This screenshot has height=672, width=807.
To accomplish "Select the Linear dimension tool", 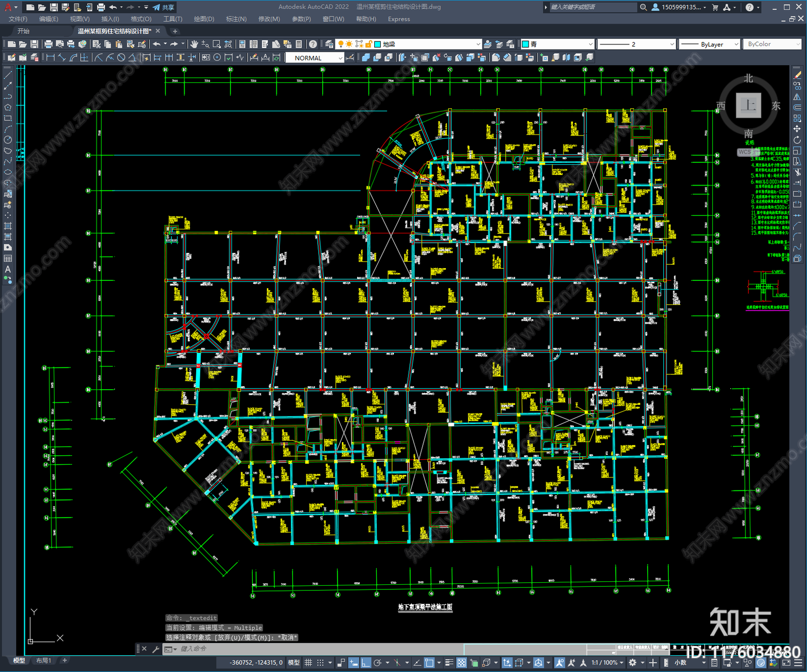I will point(50,57).
